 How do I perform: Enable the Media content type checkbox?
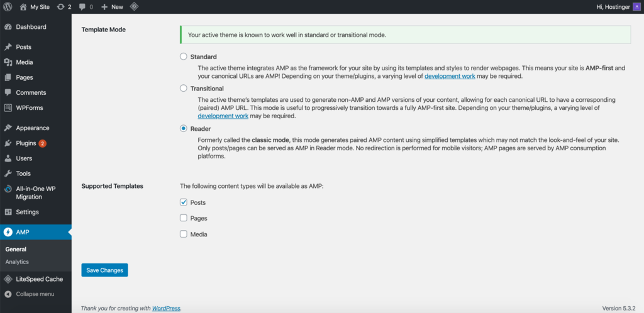[184, 234]
